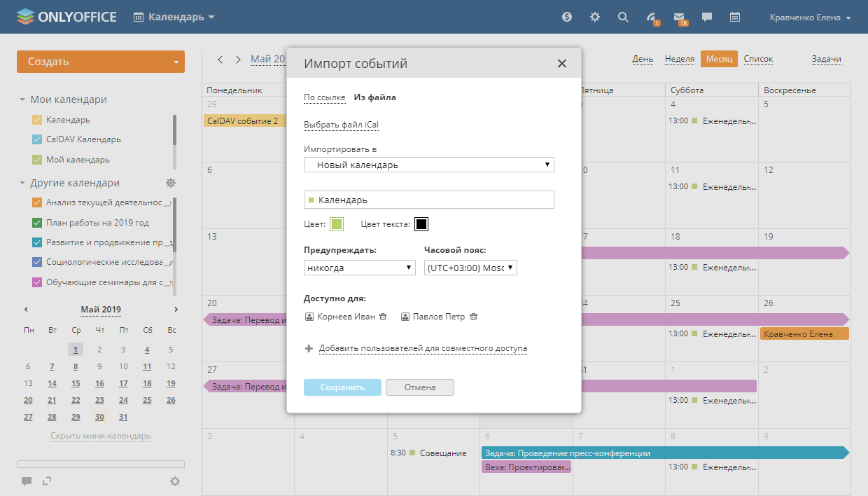This screenshot has height=496, width=868.
Task: Remove Корнеев Иван with trash icon
Action: click(383, 317)
